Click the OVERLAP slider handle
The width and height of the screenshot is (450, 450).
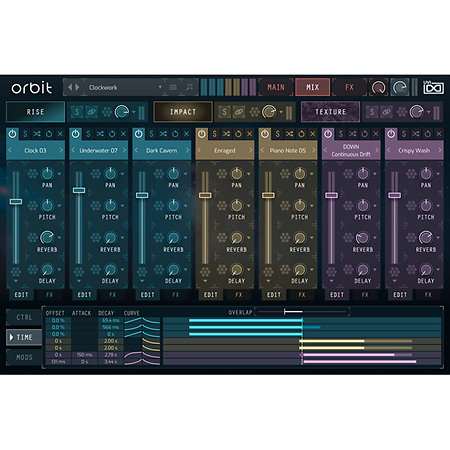(x=285, y=312)
